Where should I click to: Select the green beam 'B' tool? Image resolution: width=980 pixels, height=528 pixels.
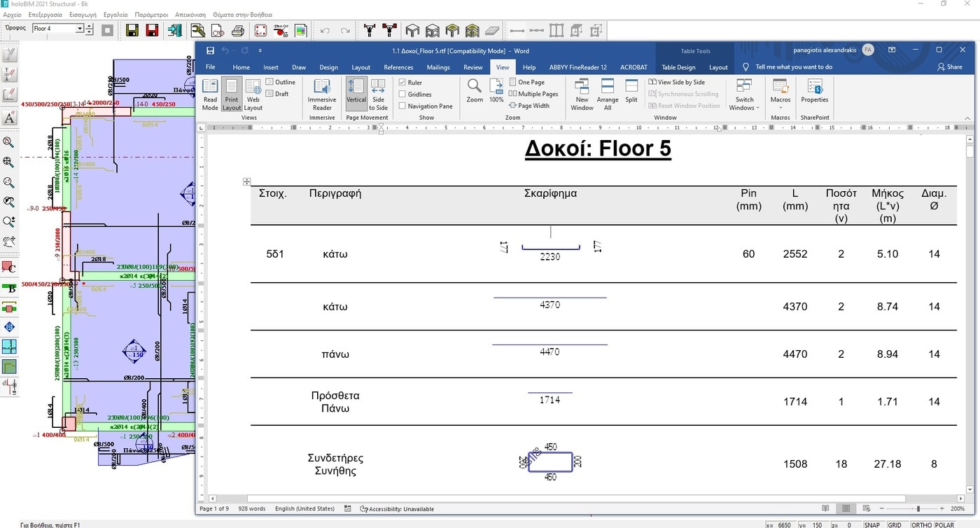9,287
